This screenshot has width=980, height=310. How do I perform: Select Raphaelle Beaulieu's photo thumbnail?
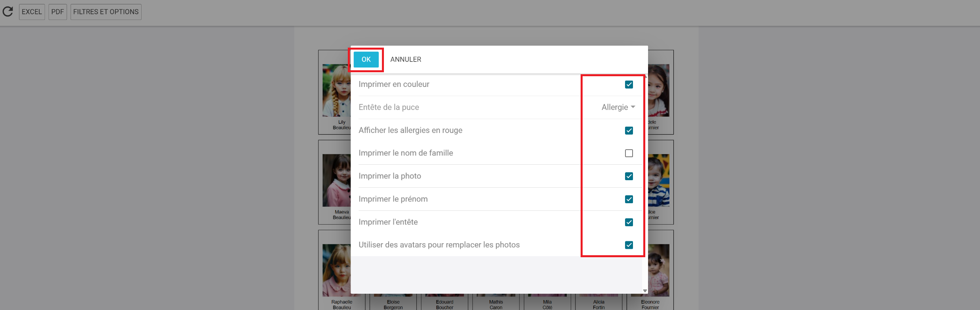pyautogui.click(x=336, y=271)
